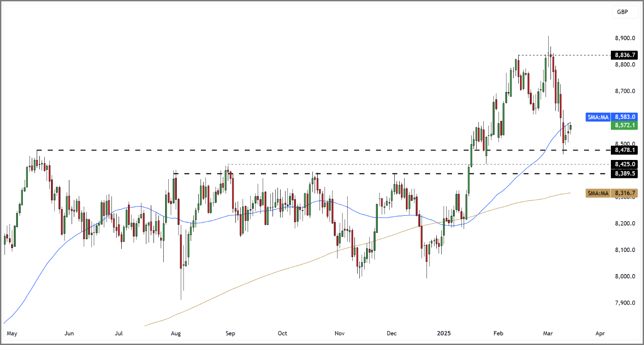This screenshot has width=644, height=345.
Task: Click the 7,900.0 price axis label
Action: (625, 303)
